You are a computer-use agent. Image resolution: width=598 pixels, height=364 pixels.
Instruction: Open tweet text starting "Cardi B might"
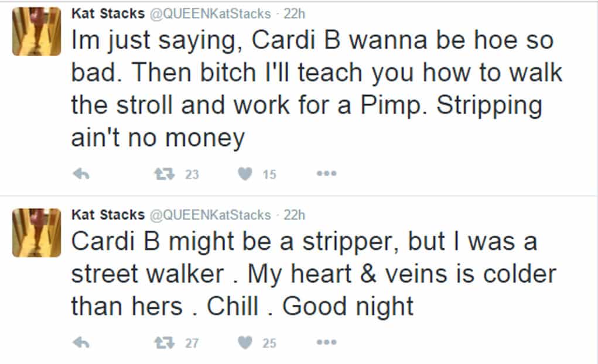pos(313,274)
